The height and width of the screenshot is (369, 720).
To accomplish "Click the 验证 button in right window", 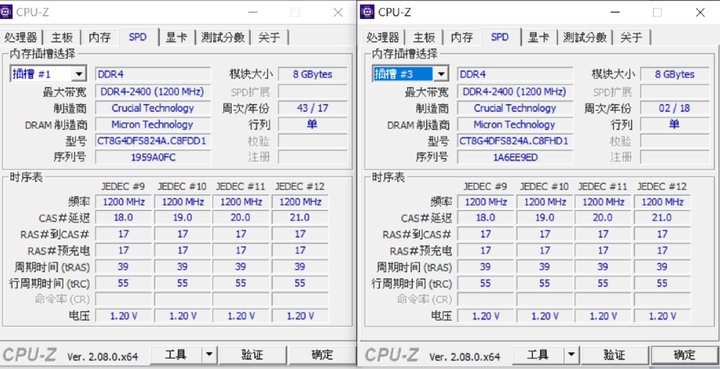I will 614,354.
